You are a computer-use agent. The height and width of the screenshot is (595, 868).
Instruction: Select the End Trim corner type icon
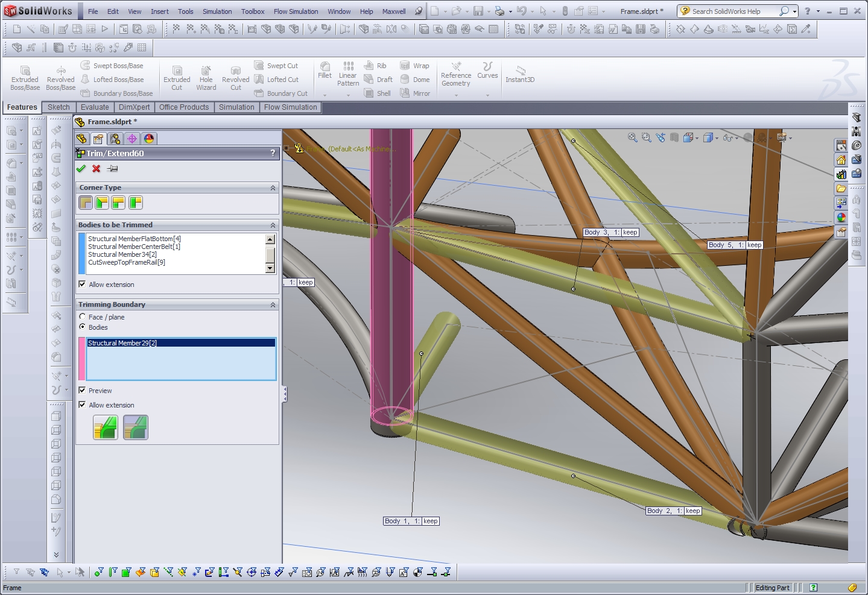(x=86, y=203)
